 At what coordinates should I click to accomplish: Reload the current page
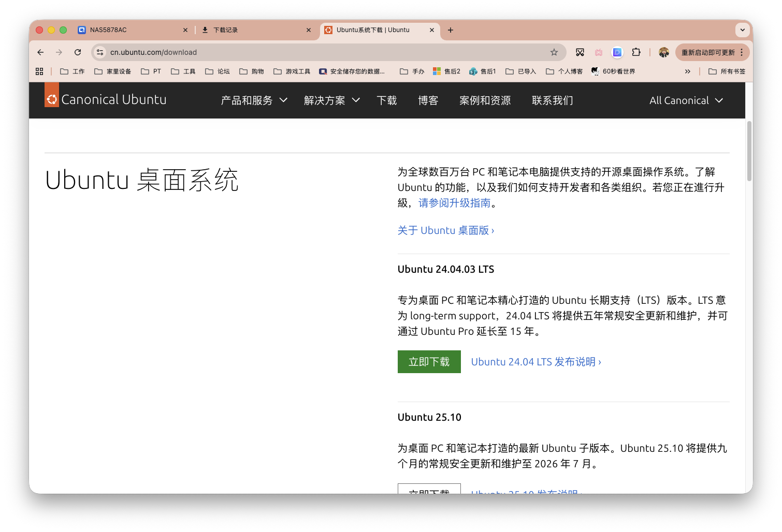[78, 52]
